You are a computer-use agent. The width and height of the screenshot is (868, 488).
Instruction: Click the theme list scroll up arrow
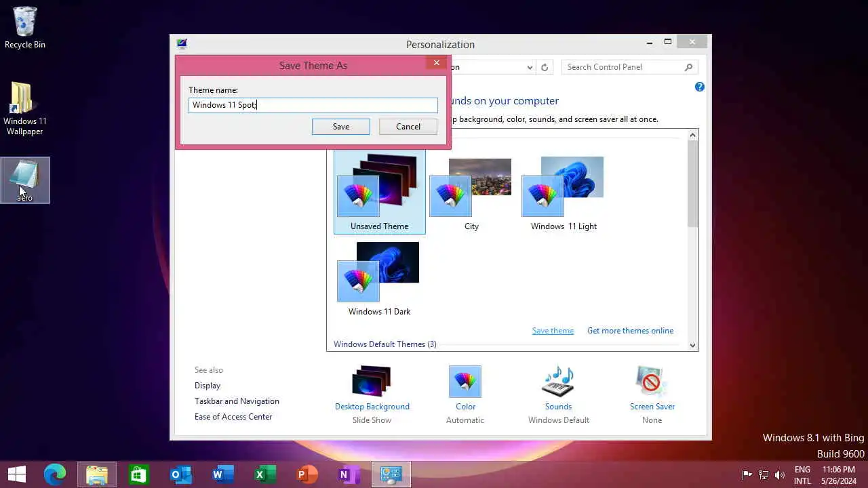click(692, 136)
